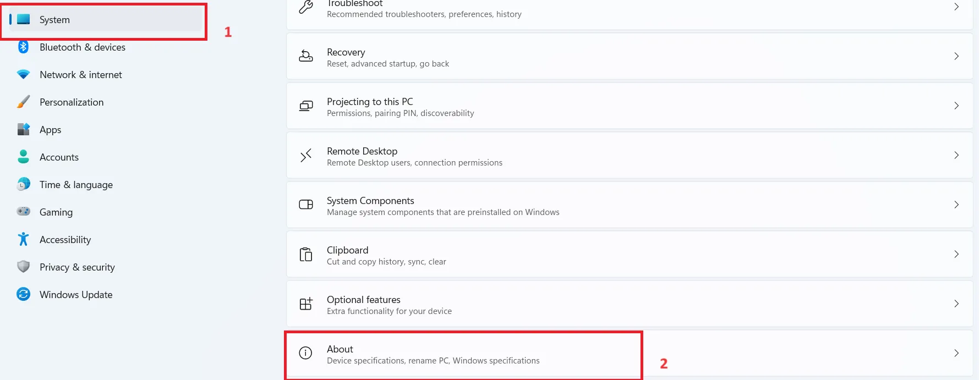
Task: Click the Windows Update icon
Action: point(23,294)
